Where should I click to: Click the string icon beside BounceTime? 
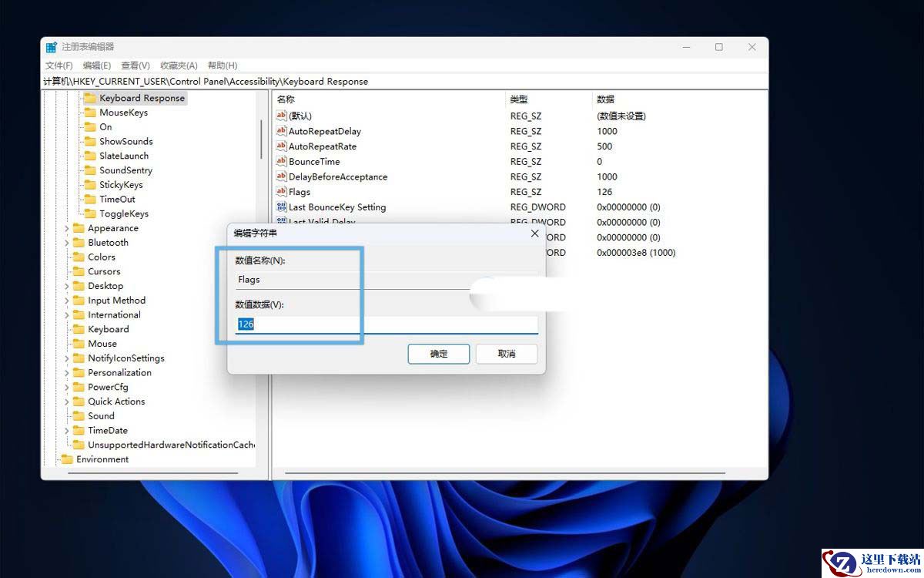[x=281, y=161]
